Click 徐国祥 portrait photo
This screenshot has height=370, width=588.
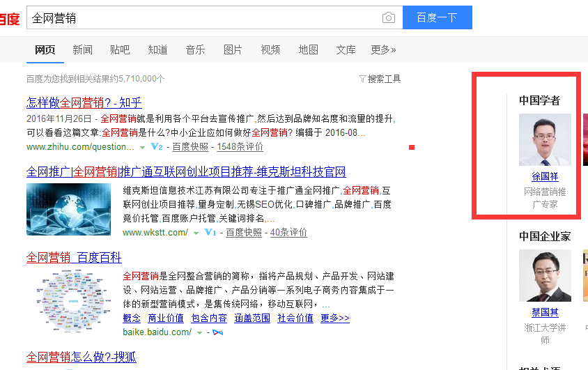coord(545,139)
